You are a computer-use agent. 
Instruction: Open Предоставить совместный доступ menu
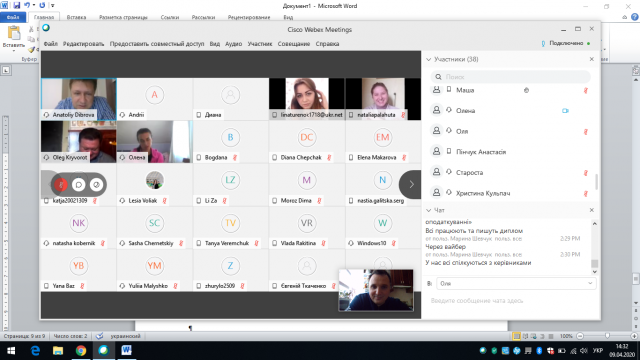tap(157, 44)
